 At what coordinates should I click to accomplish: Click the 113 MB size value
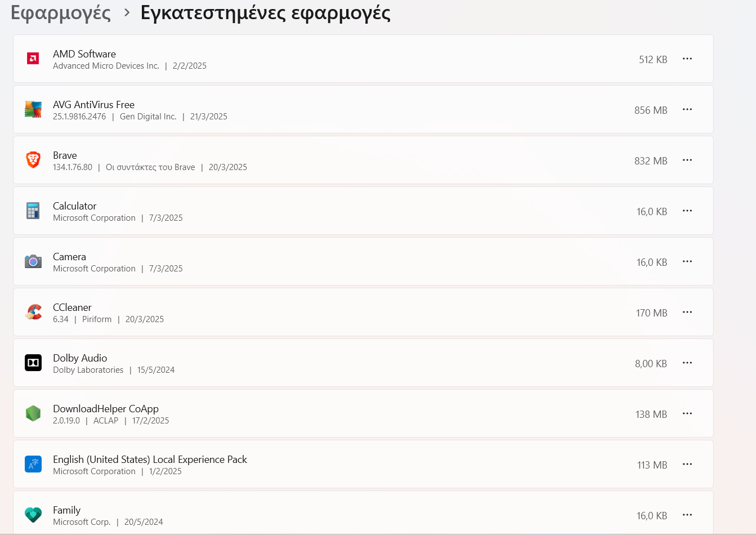coord(652,465)
